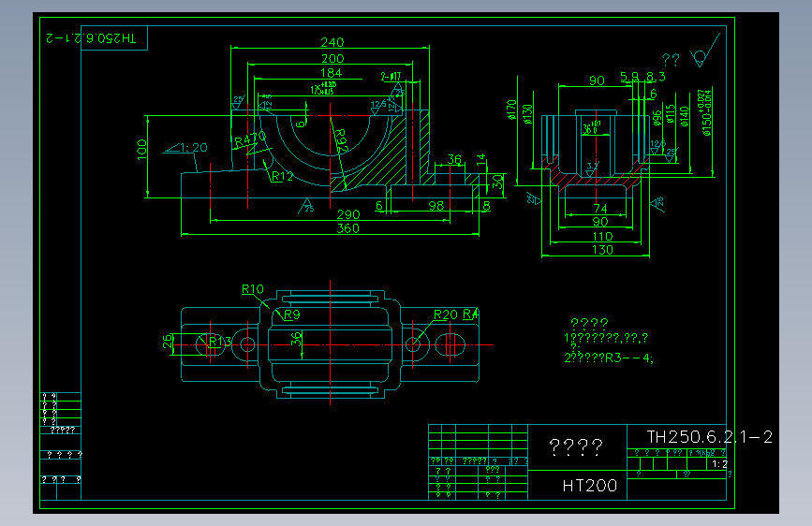
Task: Click the HT200 material text
Action: 590,486
